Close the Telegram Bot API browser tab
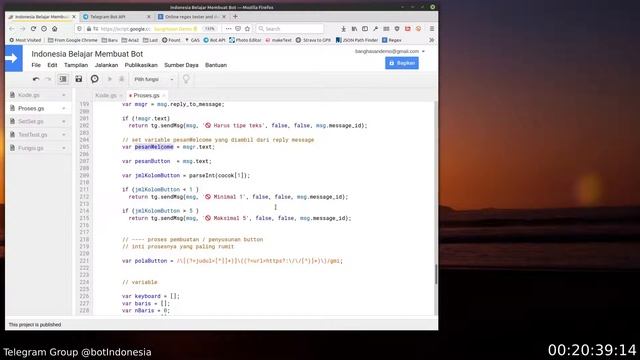The height and width of the screenshot is (360, 640). point(149,17)
